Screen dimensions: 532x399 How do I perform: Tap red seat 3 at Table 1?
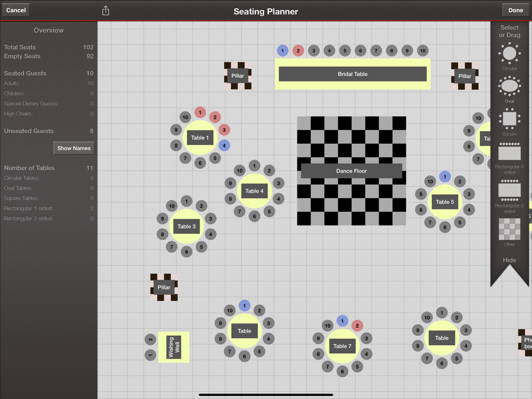[x=224, y=130]
